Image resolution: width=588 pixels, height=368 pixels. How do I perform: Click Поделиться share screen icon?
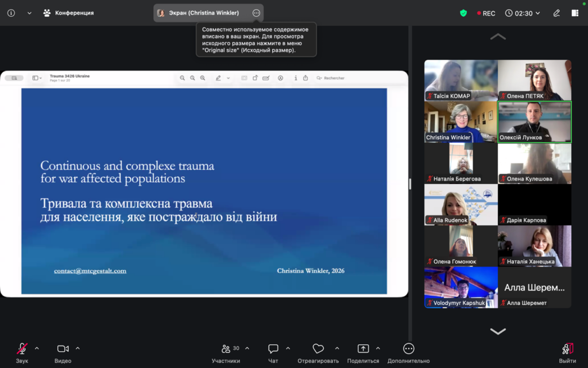pyautogui.click(x=363, y=349)
